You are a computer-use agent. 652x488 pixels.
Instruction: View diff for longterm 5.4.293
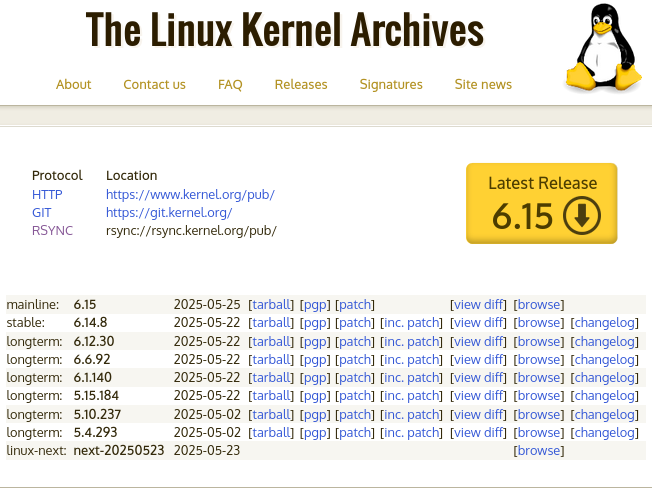[x=479, y=432]
